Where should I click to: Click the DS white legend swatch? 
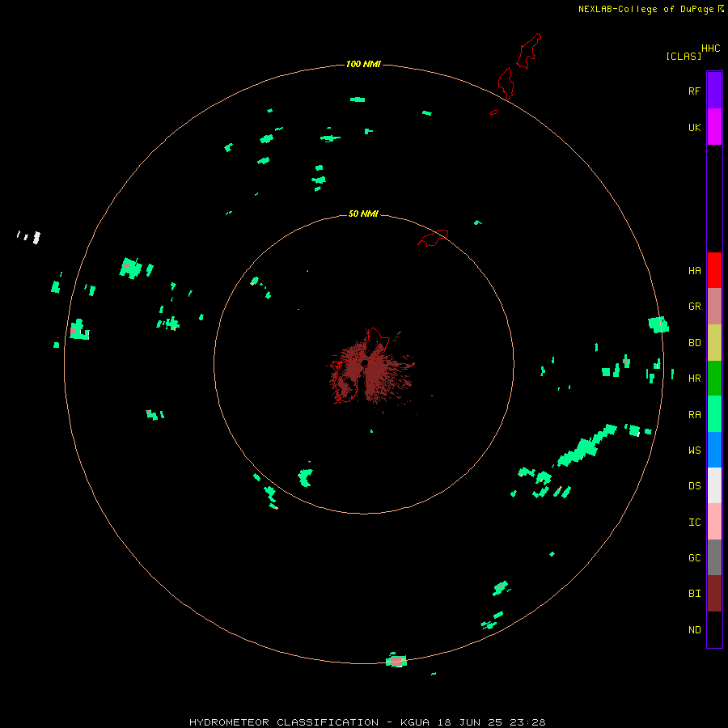coord(714,485)
